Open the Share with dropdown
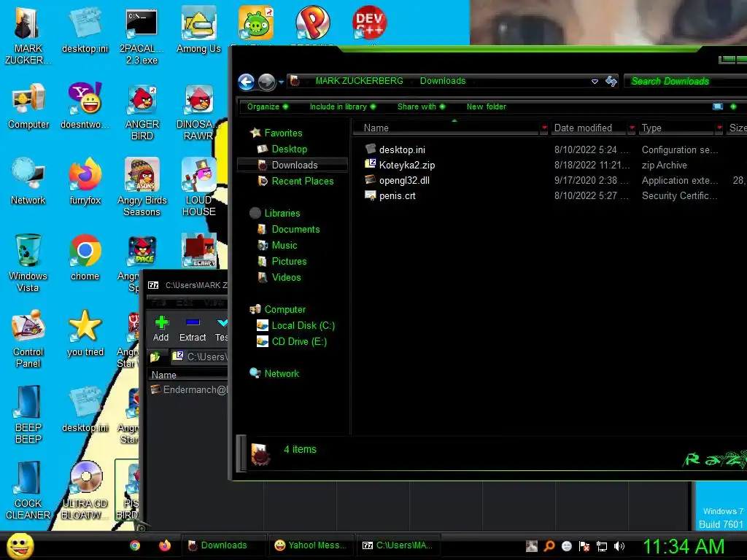 coord(421,106)
